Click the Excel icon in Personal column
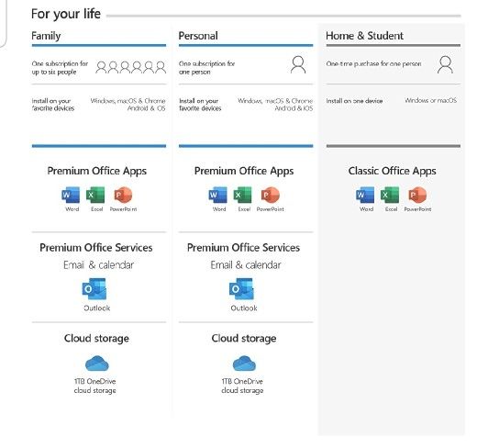This screenshot has height=448, width=477. click(x=242, y=195)
